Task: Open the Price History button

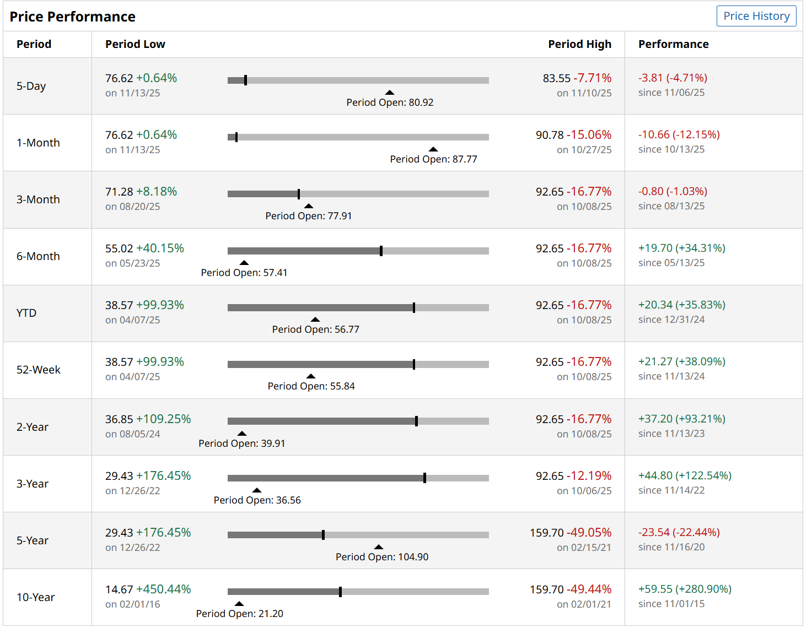Action: [756, 16]
